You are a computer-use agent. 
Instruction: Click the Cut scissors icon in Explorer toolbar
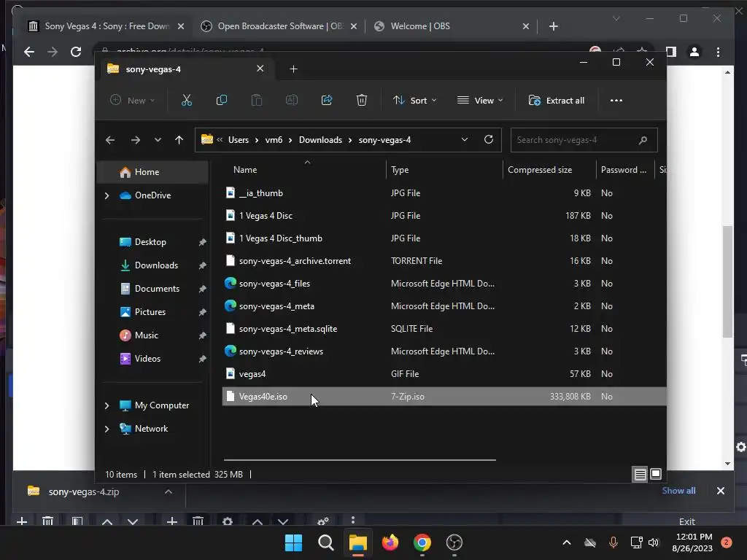coord(186,100)
